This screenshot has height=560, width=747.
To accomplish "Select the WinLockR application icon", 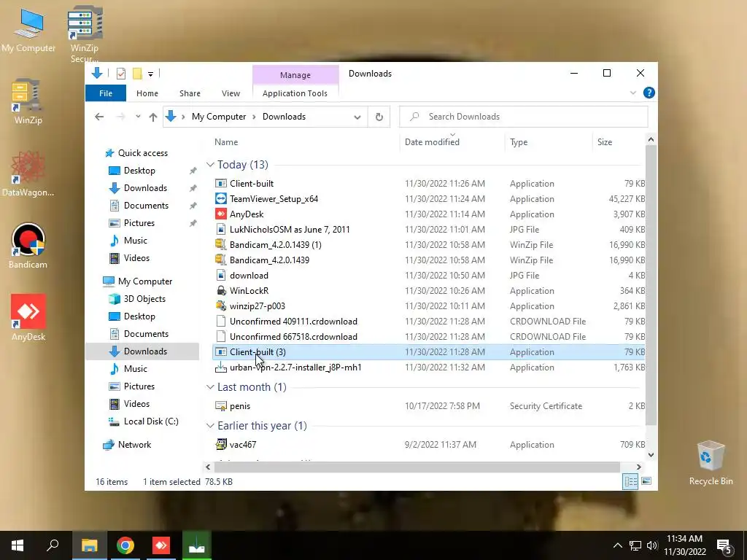I will 220,290.
